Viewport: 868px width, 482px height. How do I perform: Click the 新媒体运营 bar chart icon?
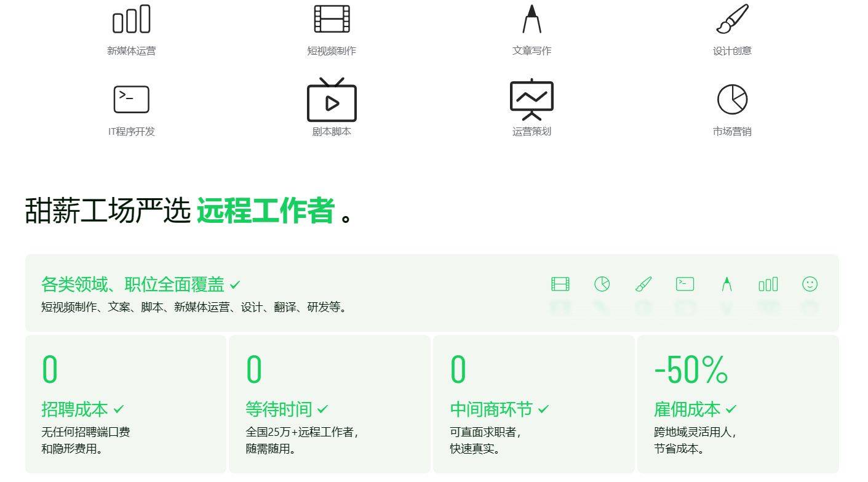131,18
